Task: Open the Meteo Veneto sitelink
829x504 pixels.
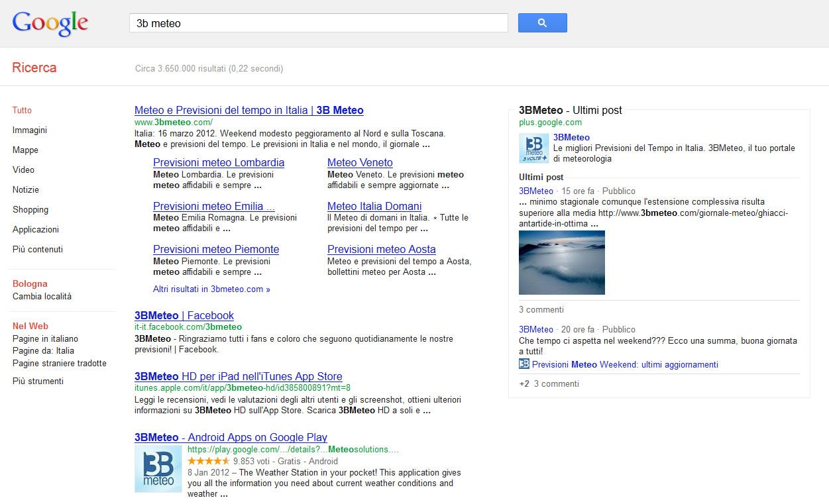Action: point(360,163)
